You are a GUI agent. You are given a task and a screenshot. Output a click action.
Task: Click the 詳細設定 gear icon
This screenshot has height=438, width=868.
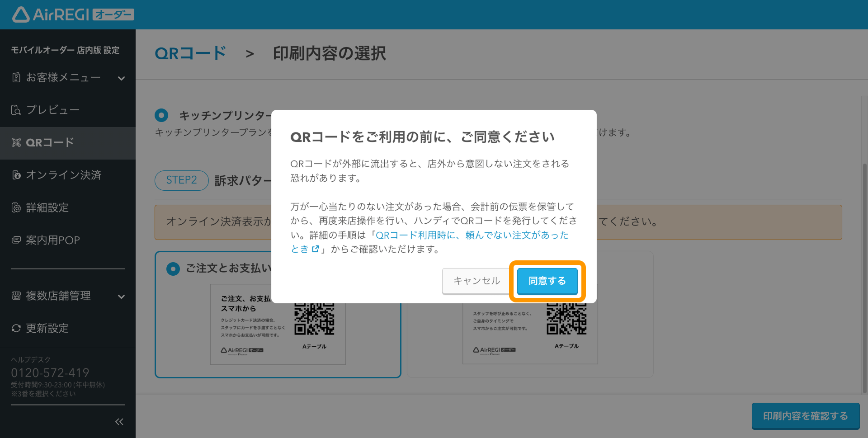(x=16, y=207)
